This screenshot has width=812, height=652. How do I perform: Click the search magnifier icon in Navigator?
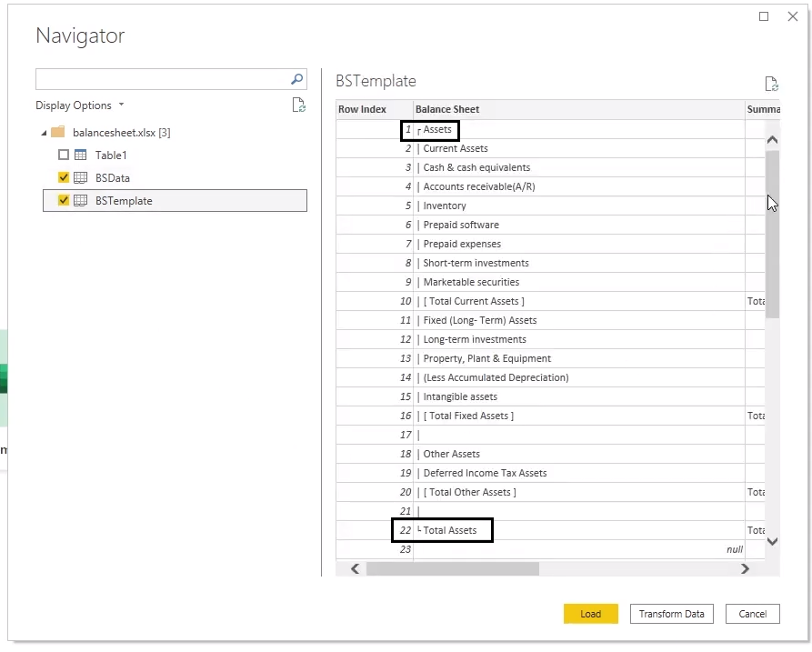296,78
